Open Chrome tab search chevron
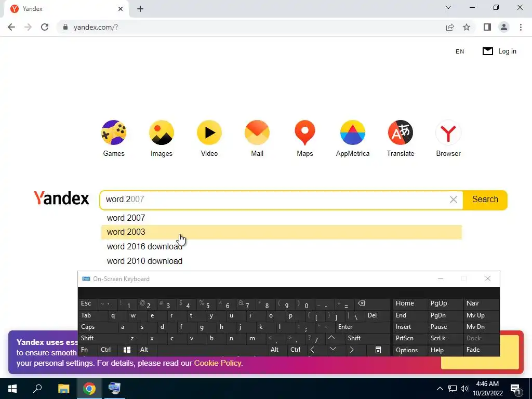This screenshot has height=399, width=532. point(448,7)
